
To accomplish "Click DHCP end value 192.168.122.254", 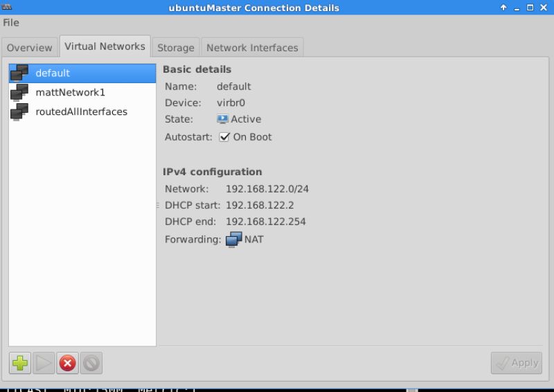I will click(266, 222).
